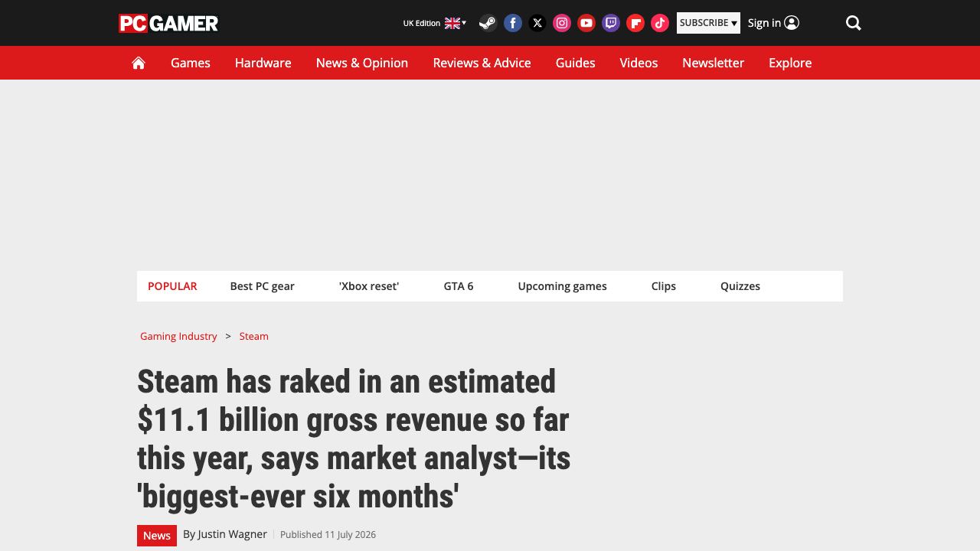Open PC Gamer's Steam page icon
This screenshot has height=551, width=980.
pos(488,23)
